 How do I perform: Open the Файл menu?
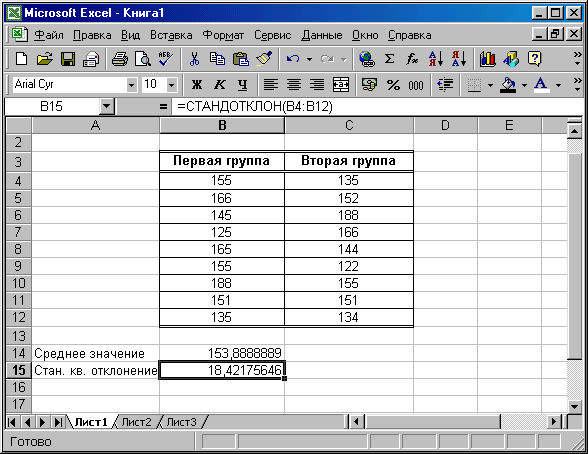click(49, 35)
